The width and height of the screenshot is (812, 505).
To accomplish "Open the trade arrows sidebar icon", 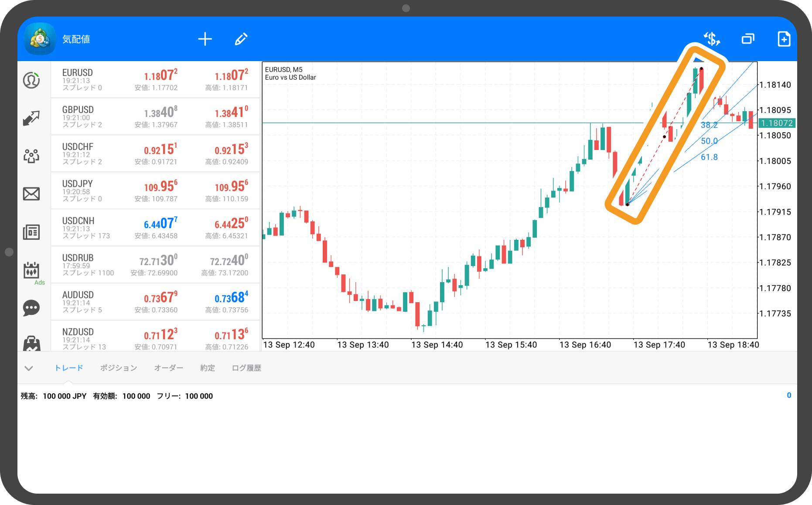I will coord(31,118).
